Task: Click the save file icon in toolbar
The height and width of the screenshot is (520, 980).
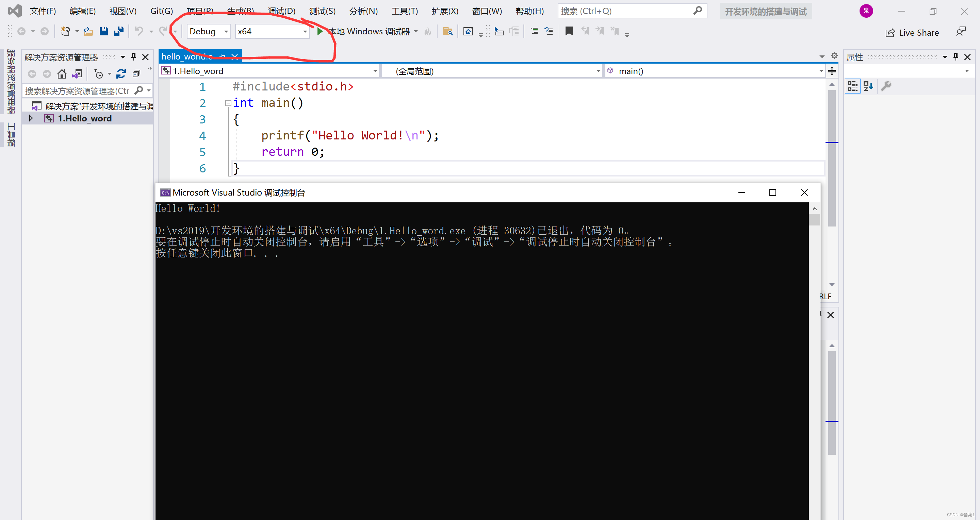Action: [104, 31]
